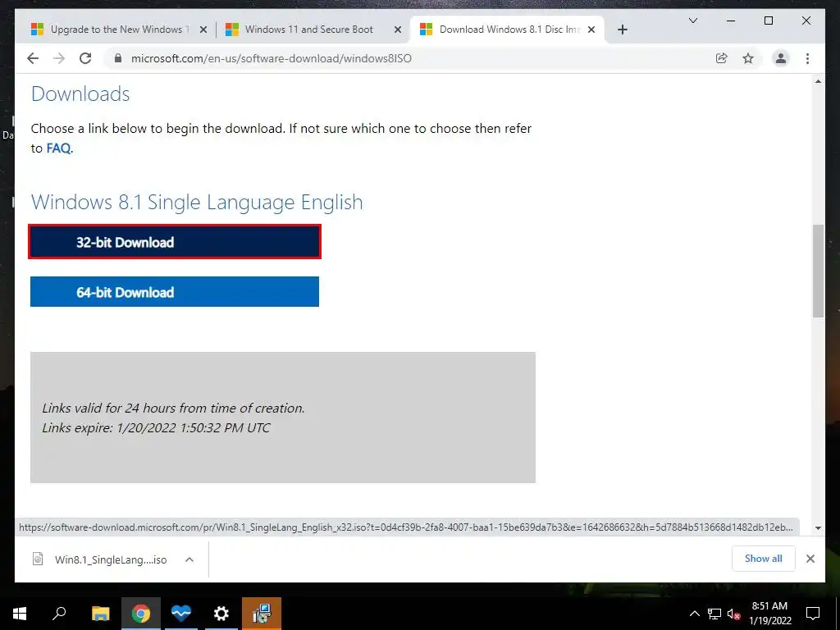This screenshot has width=840, height=630.
Task: Maximize the Chrome window
Action: (x=768, y=21)
